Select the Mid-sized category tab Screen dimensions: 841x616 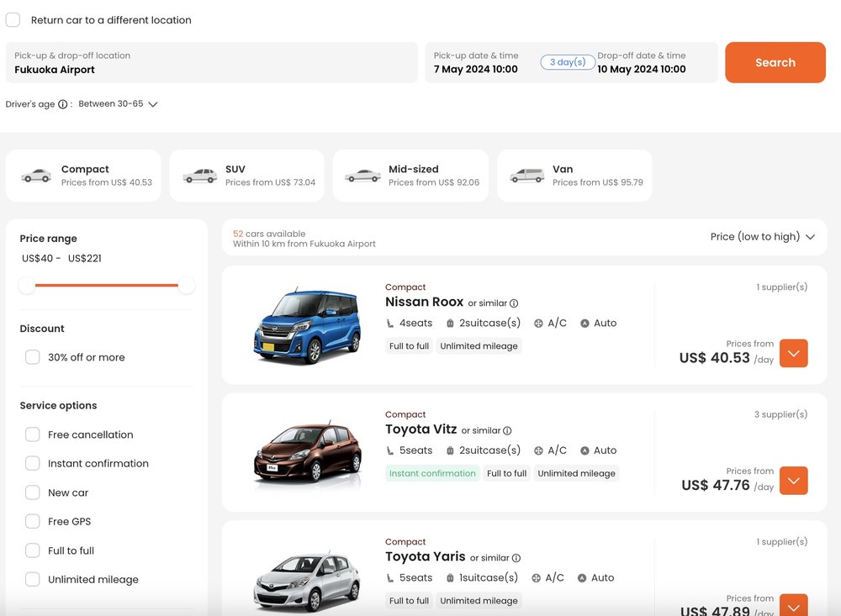tap(411, 176)
